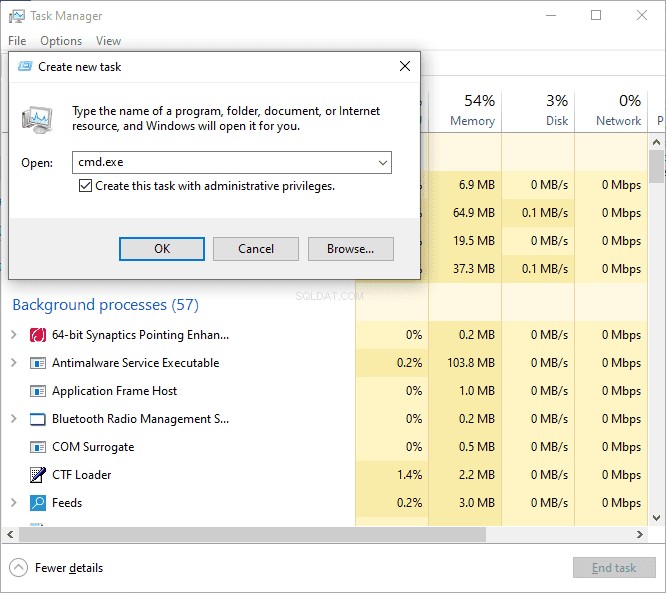The width and height of the screenshot is (666, 593).
Task: Click the Bluetooth Radio Management icon
Action: pos(38,419)
